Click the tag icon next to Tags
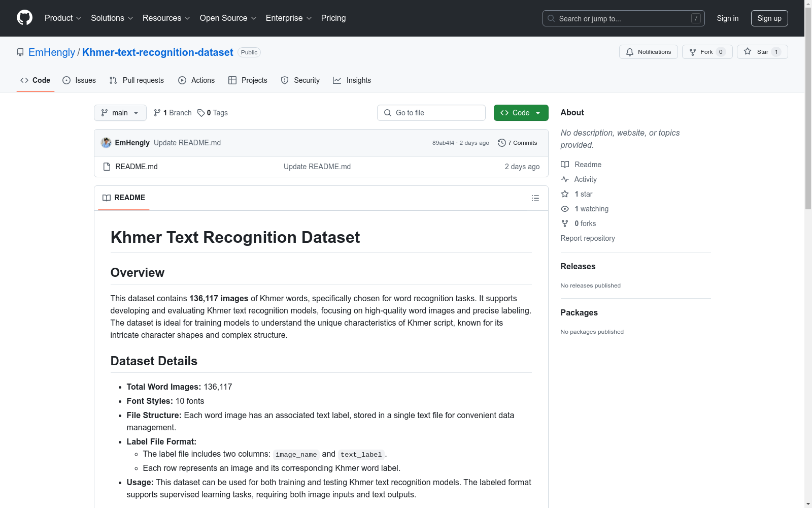 201,113
